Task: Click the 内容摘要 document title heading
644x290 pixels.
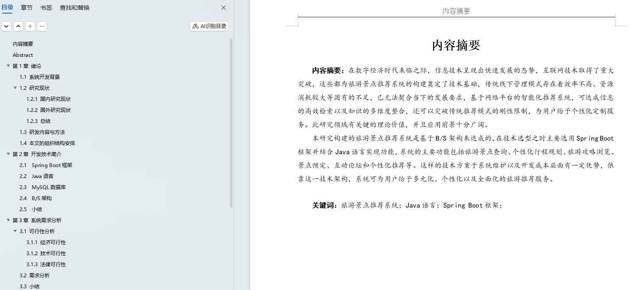Action: click(x=456, y=45)
